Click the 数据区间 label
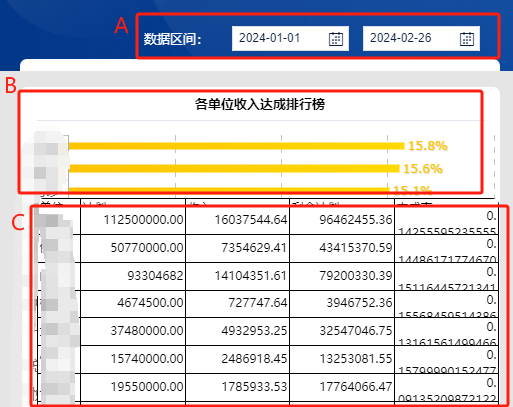This screenshot has height=407, width=513. pos(172,39)
